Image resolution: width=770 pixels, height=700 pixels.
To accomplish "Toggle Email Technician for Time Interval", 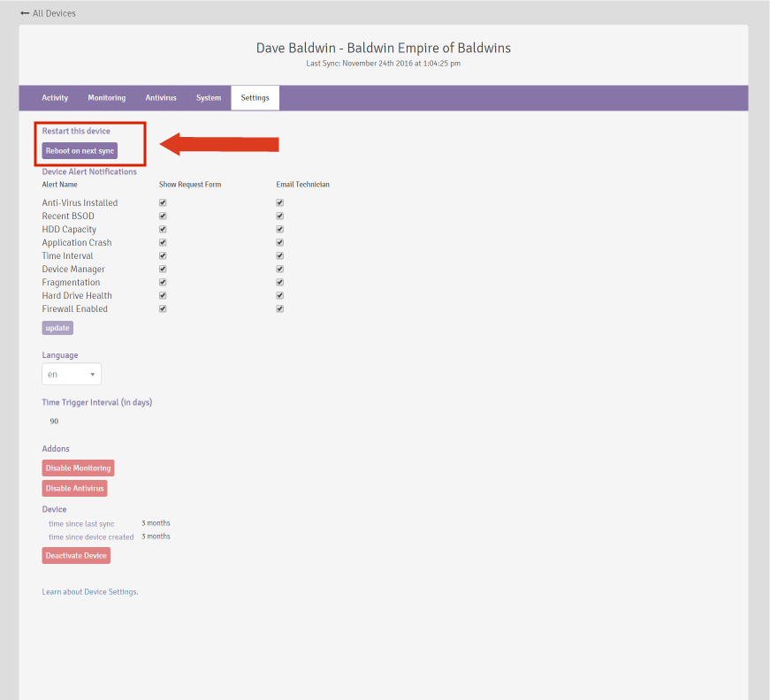I will [x=280, y=255].
